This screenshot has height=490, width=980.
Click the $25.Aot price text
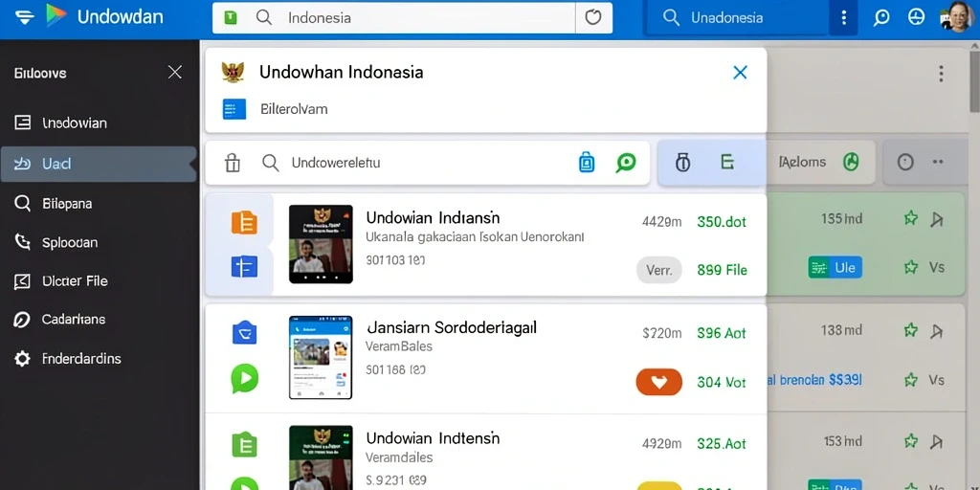click(722, 444)
